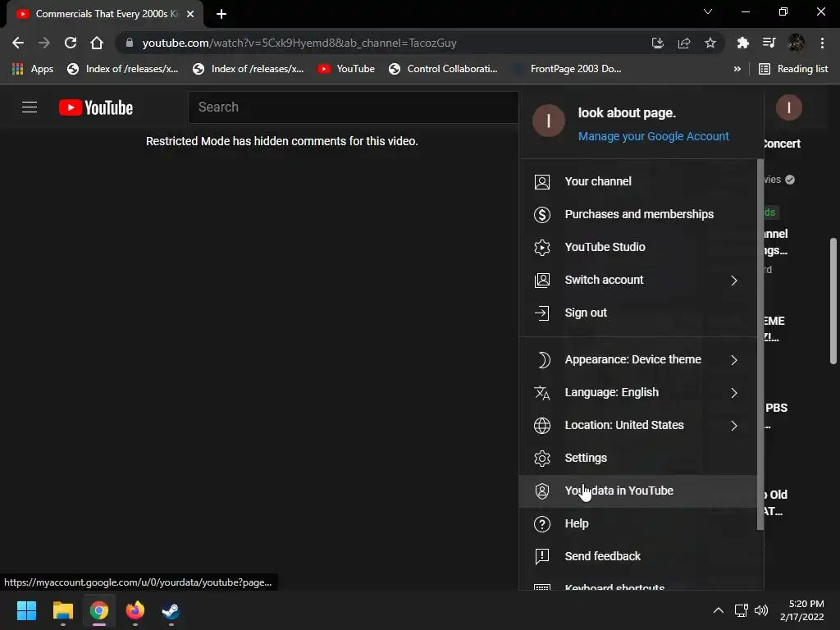Click the browser home icon
Image resolution: width=840 pixels, height=630 pixels.
point(97,43)
